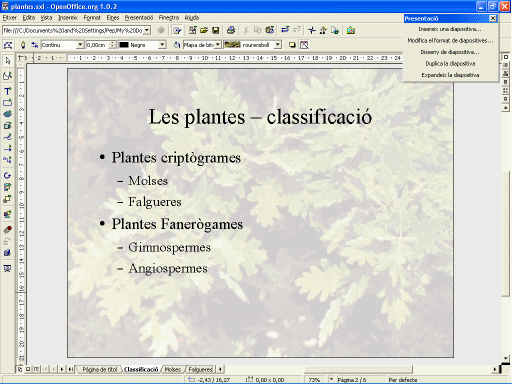Click 'Modifica el format de diapositives...' option

(x=450, y=41)
